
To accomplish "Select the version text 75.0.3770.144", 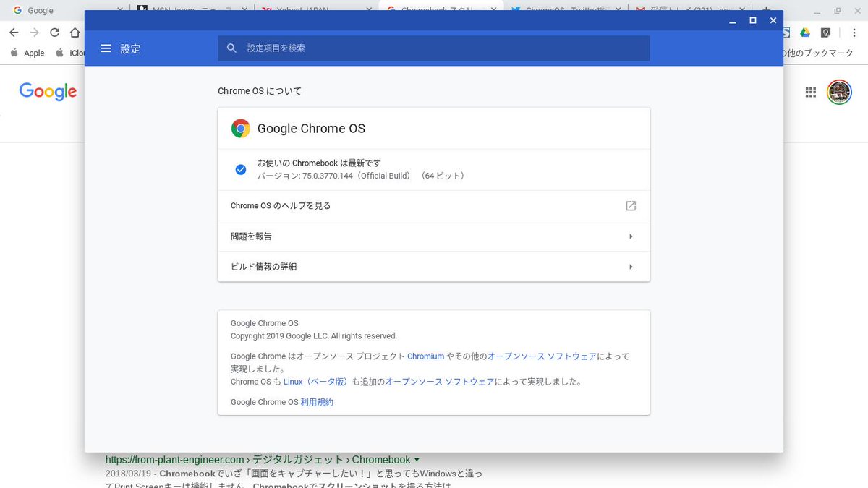I will 328,176.
